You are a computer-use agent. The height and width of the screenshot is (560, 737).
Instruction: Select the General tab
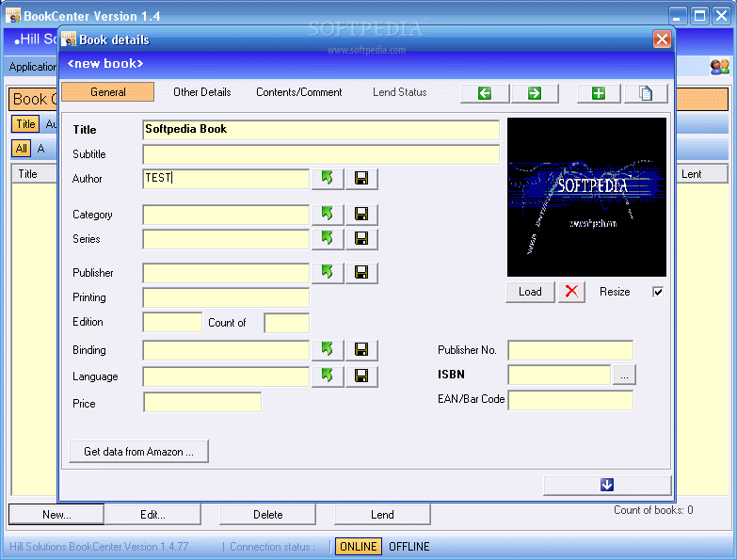pyautogui.click(x=108, y=92)
